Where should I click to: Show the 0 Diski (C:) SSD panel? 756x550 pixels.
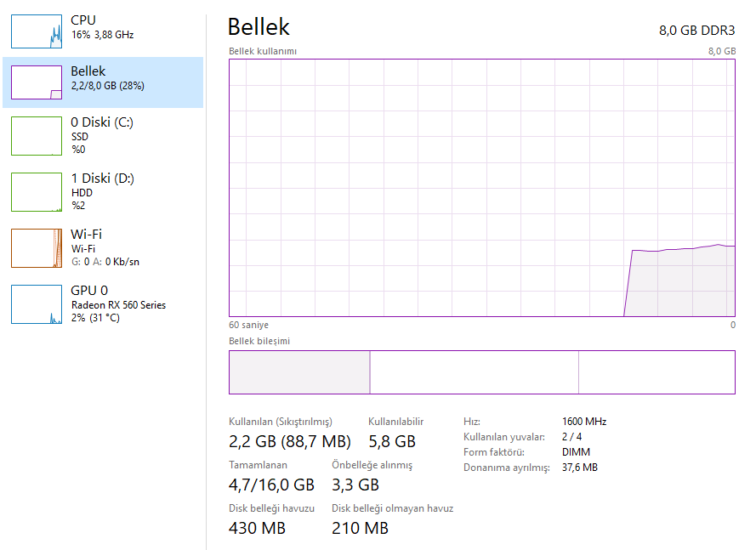click(103, 136)
